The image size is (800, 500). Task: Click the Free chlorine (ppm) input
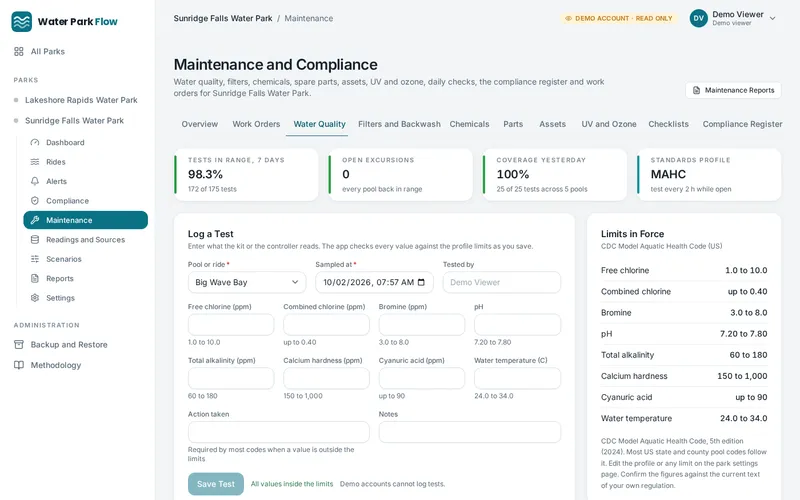click(231, 325)
